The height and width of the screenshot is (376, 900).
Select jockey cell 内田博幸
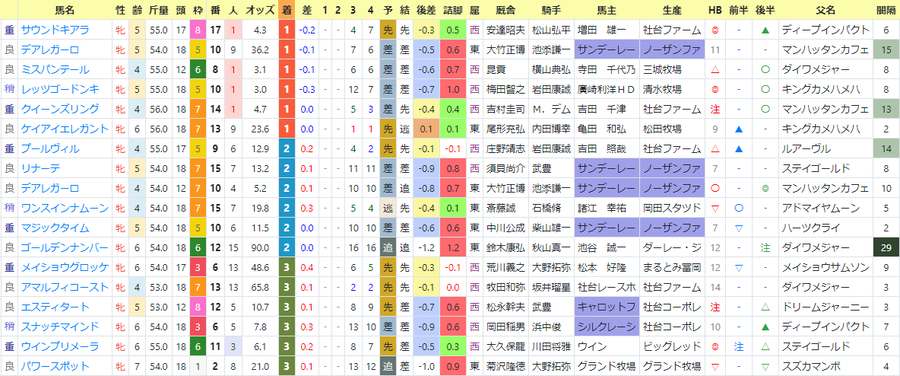[x=551, y=129]
